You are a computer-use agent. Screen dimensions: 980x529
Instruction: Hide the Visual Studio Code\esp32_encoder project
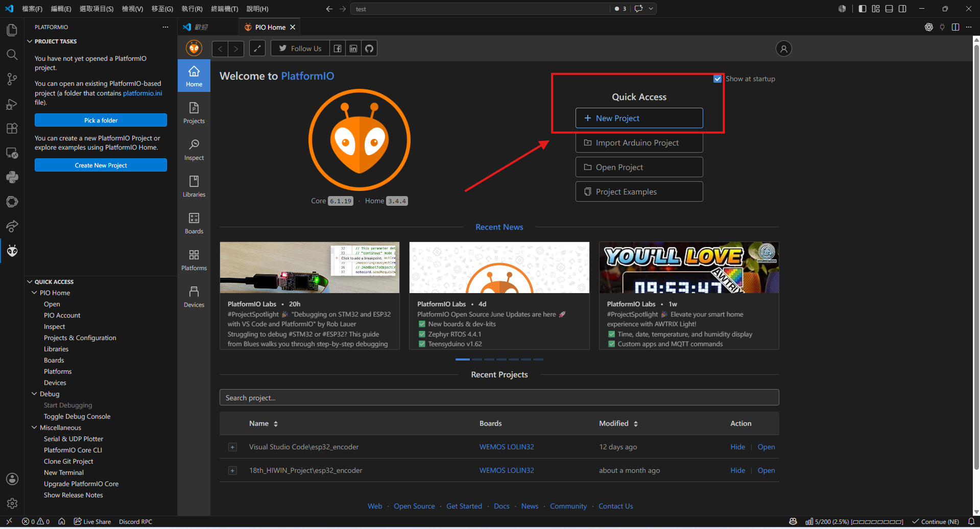pos(737,447)
